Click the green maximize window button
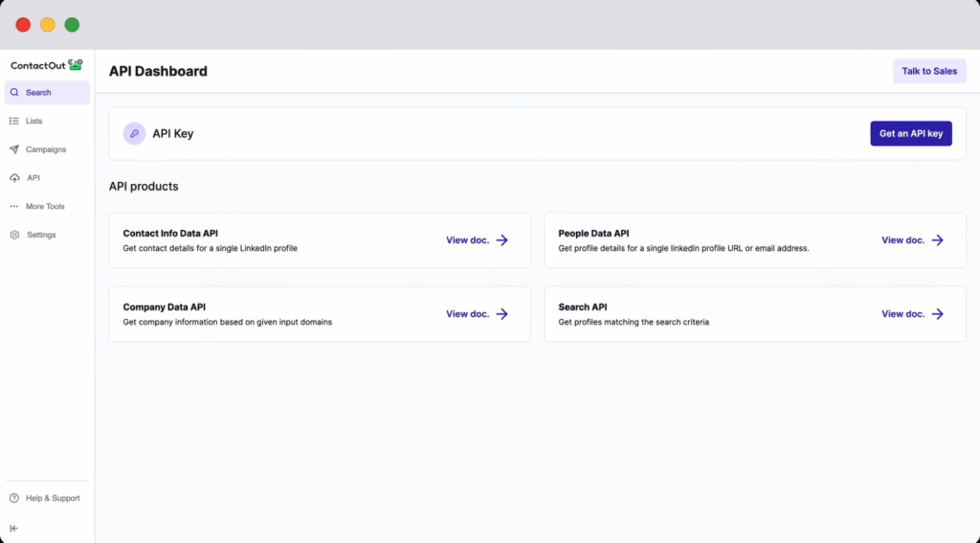The height and width of the screenshot is (543, 980). click(73, 25)
